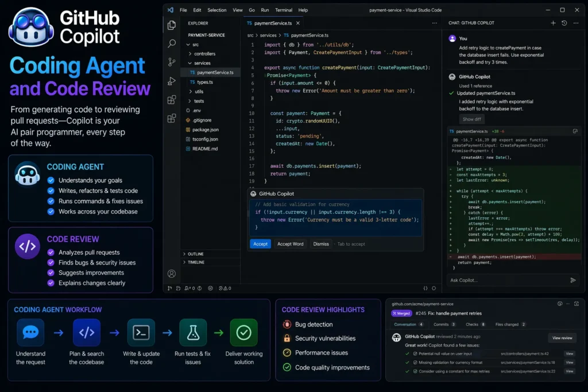Click the send arrow in Ask Copilot
This screenshot has height=392, width=588.
(572, 280)
